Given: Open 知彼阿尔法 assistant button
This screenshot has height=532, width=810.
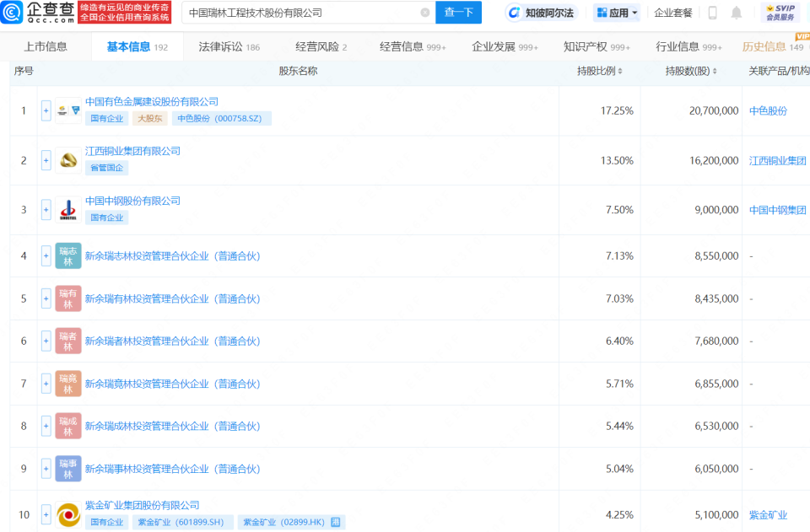Looking at the screenshot, I should (542, 13).
